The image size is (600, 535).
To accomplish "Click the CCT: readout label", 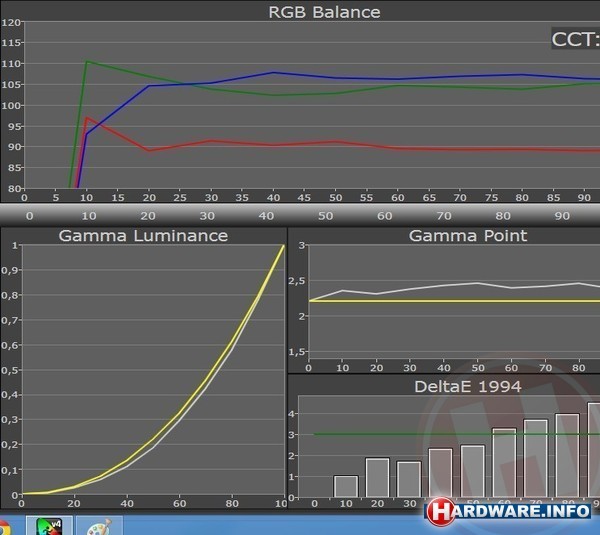I will pos(575,39).
